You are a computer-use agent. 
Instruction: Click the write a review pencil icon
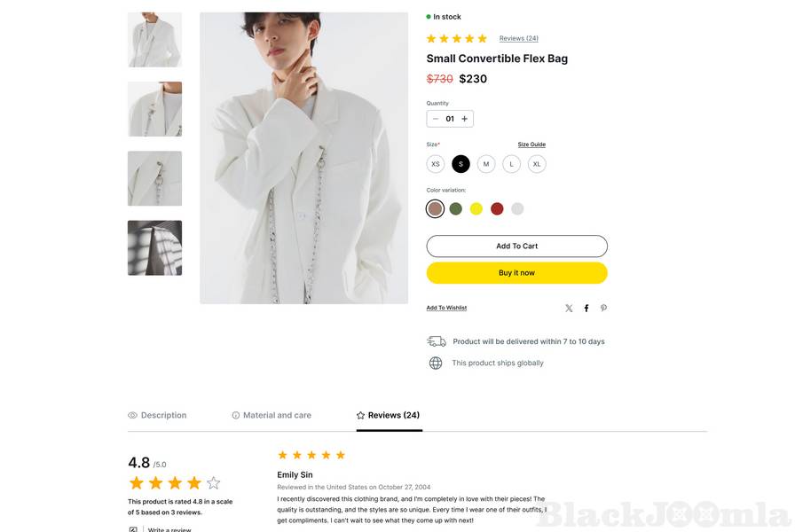tap(133, 529)
